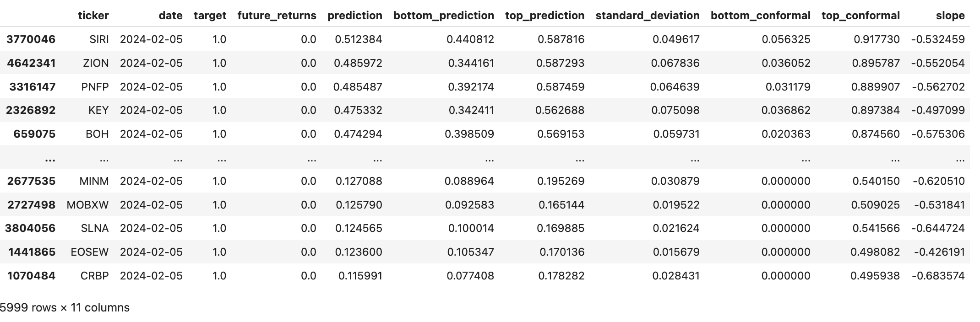Click the date column header
This screenshot has width=980, height=322.
(170, 16)
